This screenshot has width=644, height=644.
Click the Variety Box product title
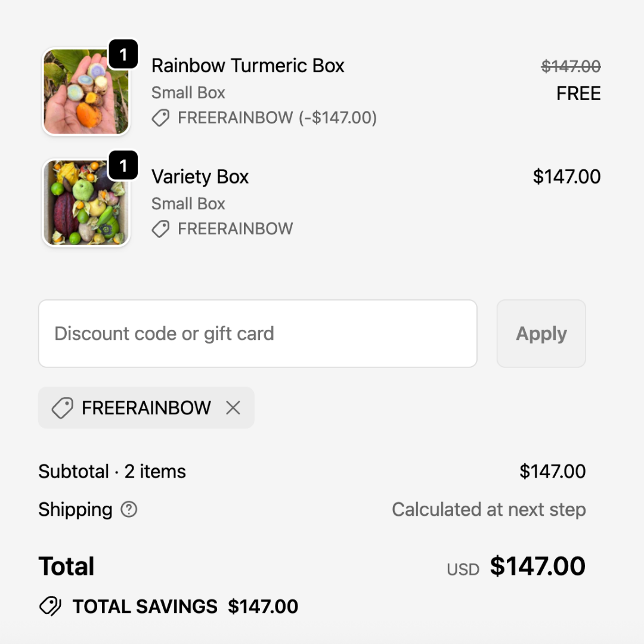(x=200, y=177)
